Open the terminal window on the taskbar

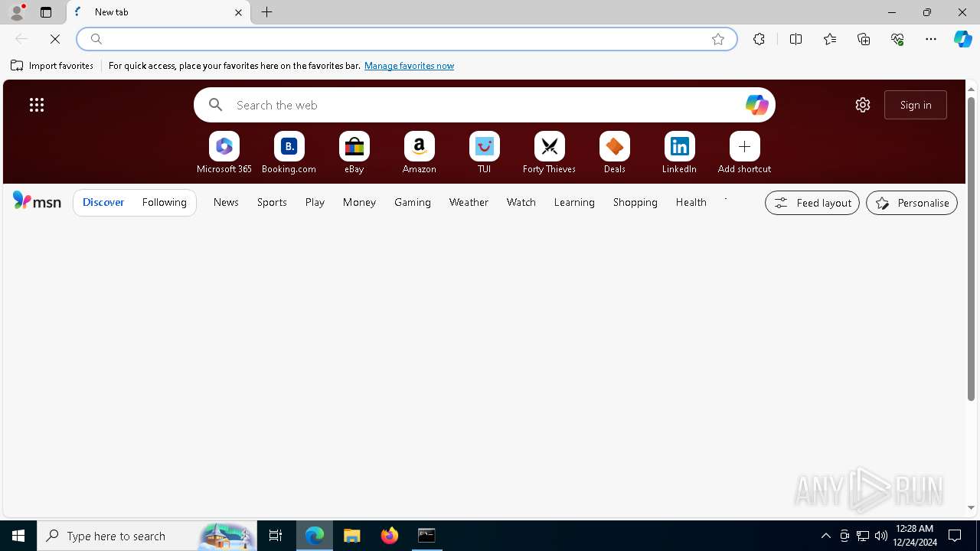pos(426,536)
